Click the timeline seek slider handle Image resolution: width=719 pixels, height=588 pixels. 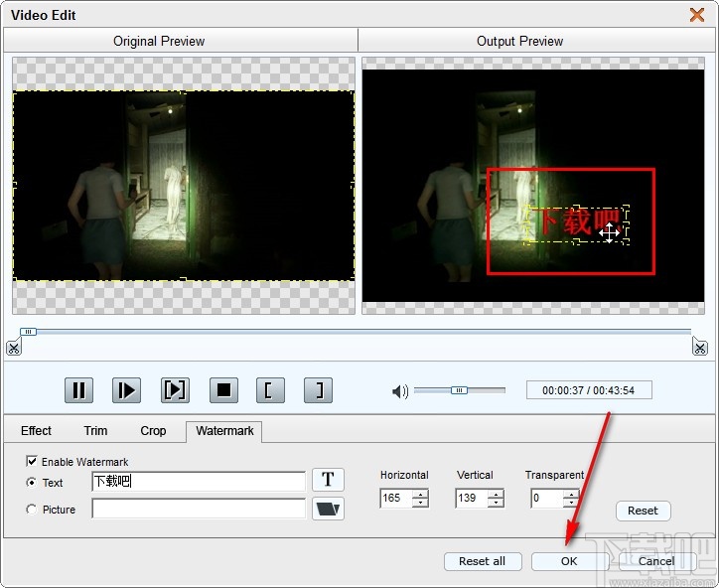coord(28,331)
